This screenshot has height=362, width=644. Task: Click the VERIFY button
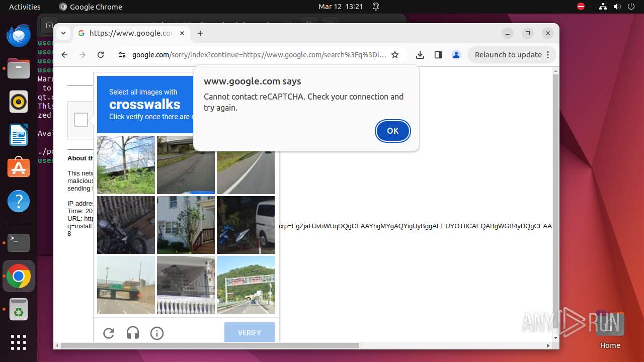(x=250, y=332)
